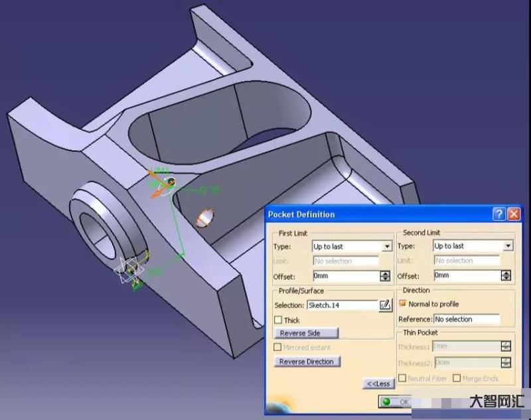Toggle the Normal to profile option
This screenshot has width=531, height=420.
(x=403, y=303)
